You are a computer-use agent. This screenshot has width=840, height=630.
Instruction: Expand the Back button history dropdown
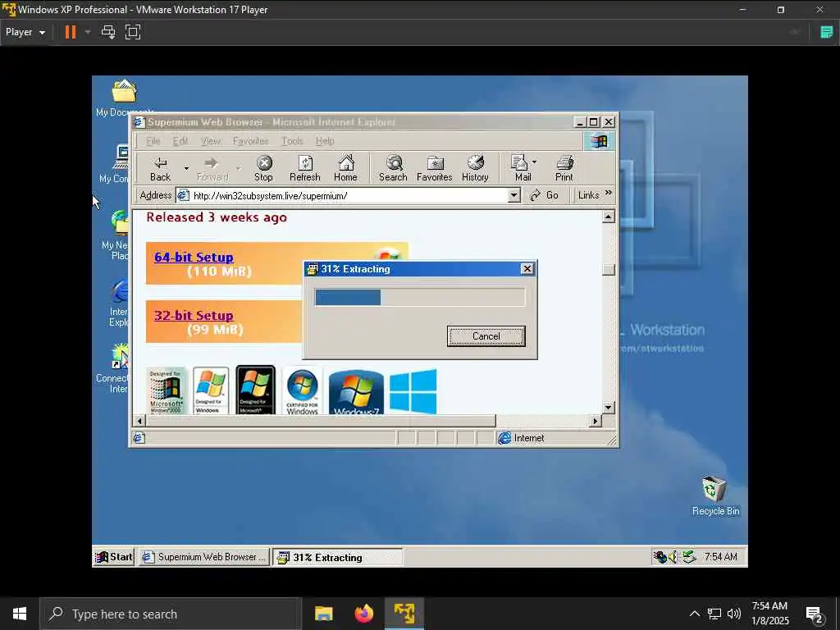click(x=186, y=168)
